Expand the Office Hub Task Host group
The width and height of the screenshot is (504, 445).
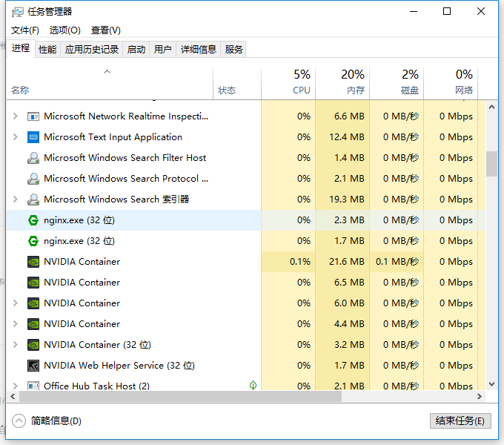(x=15, y=386)
